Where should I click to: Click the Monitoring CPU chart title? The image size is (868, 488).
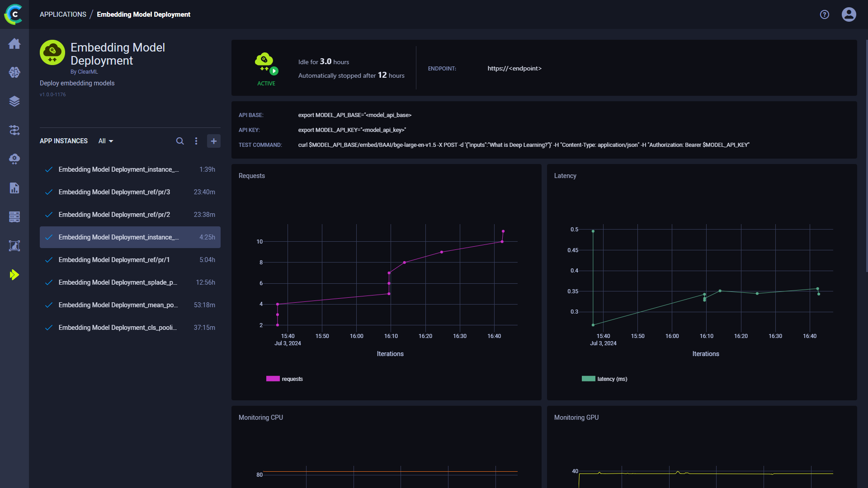pyautogui.click(x=261, y=418)
